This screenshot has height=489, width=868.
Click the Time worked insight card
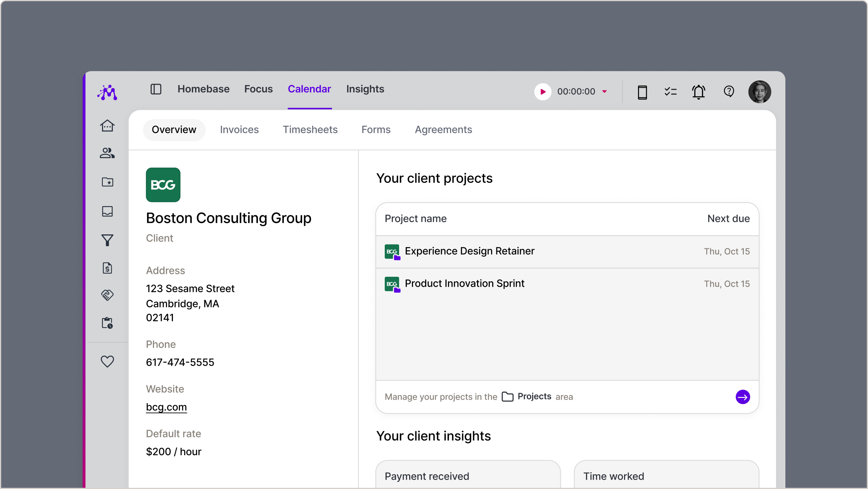pos(666,474)
